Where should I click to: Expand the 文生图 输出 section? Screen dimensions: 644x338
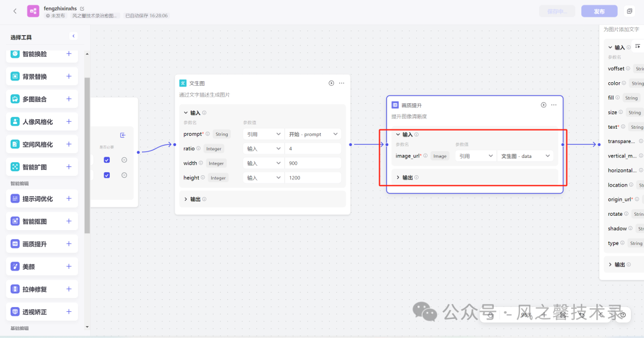coord(185,199)
